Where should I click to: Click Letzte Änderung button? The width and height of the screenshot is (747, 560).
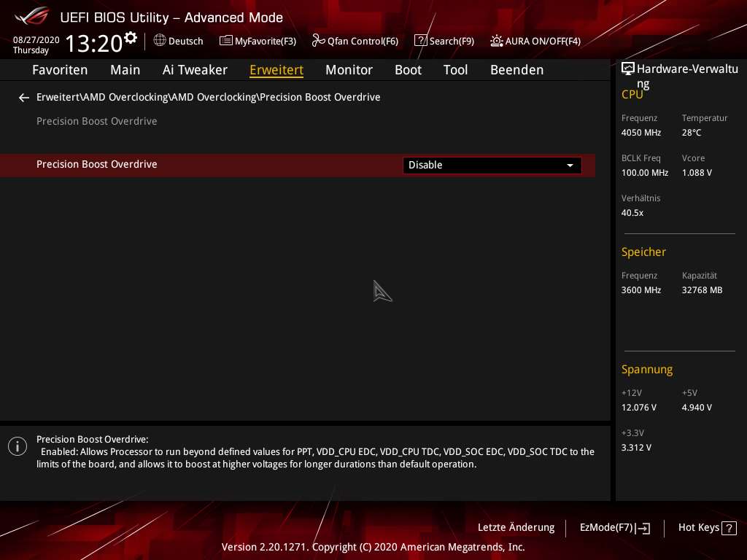pos(516,528)
